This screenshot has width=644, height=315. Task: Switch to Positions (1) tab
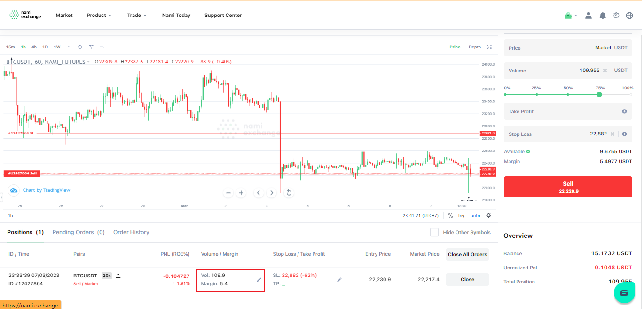click(25, 232)
